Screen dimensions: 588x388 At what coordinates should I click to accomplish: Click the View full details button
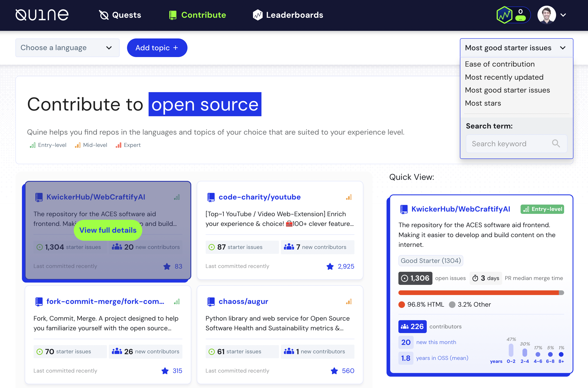pos(108,230)
